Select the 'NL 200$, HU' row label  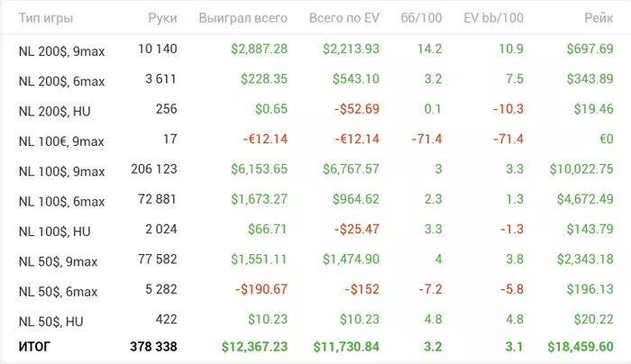[x=54, y=111]
